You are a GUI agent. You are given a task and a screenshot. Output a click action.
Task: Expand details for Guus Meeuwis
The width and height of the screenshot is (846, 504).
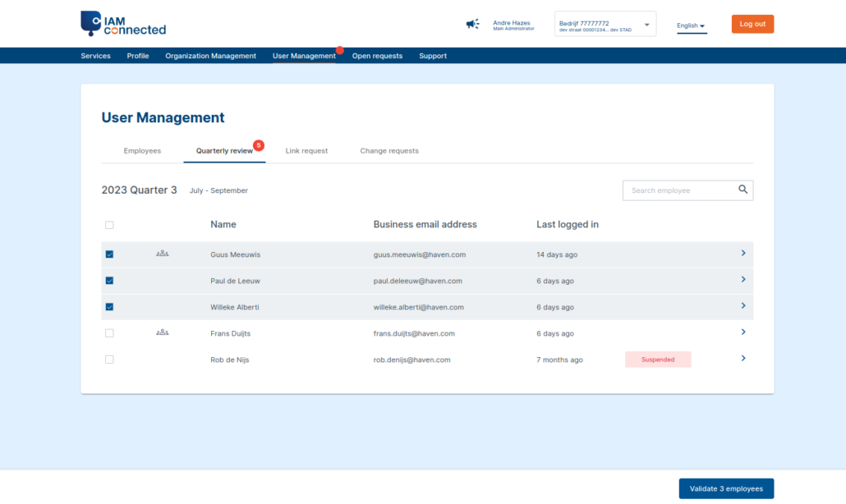pos(743,254)
